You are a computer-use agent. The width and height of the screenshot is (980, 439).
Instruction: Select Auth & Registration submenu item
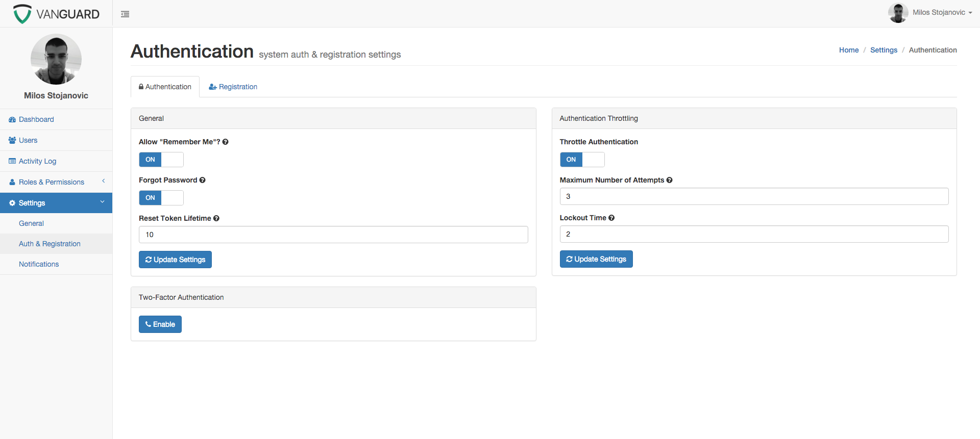coord(56,244)
